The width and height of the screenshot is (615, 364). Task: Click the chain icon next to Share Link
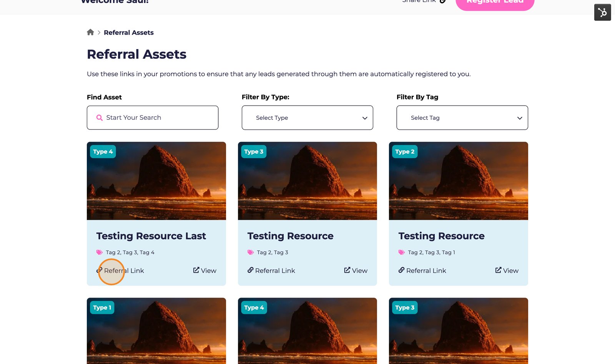point(443,1)
